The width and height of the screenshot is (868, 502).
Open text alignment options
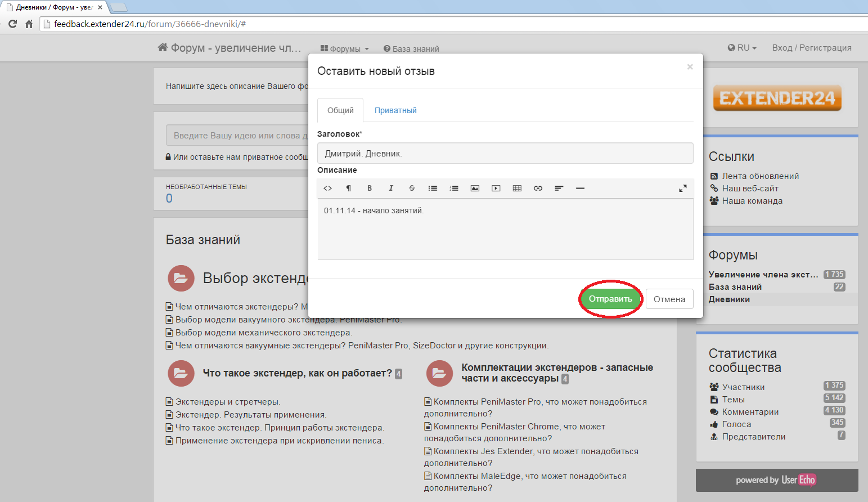[x=559, y=189]
